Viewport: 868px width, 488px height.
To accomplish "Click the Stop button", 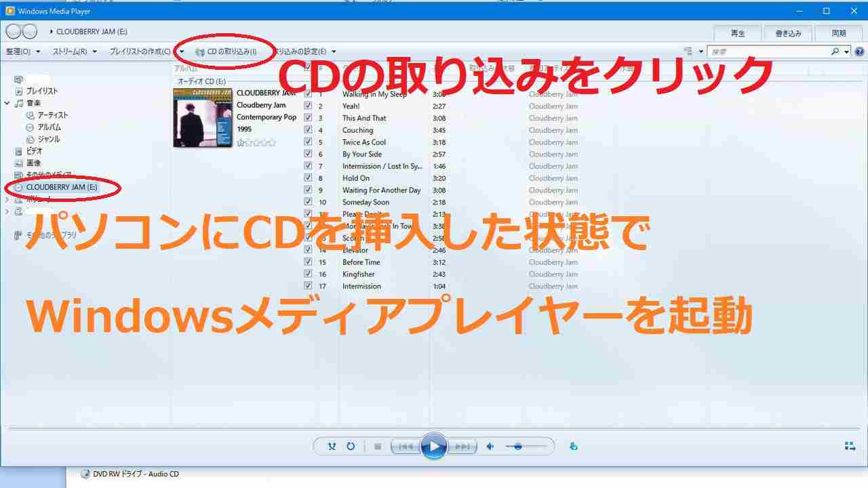I will 378,447.
